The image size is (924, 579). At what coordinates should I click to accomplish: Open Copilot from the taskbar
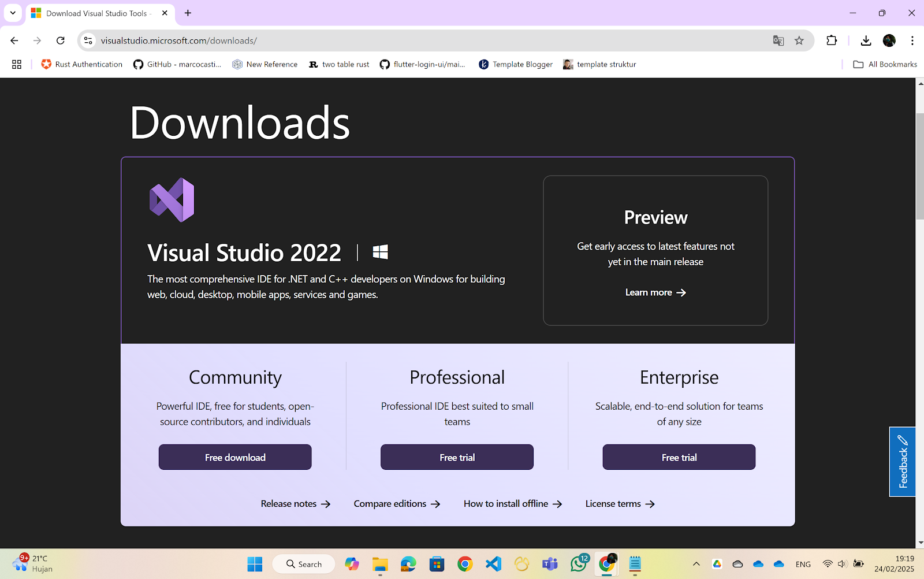coord(352,564)
